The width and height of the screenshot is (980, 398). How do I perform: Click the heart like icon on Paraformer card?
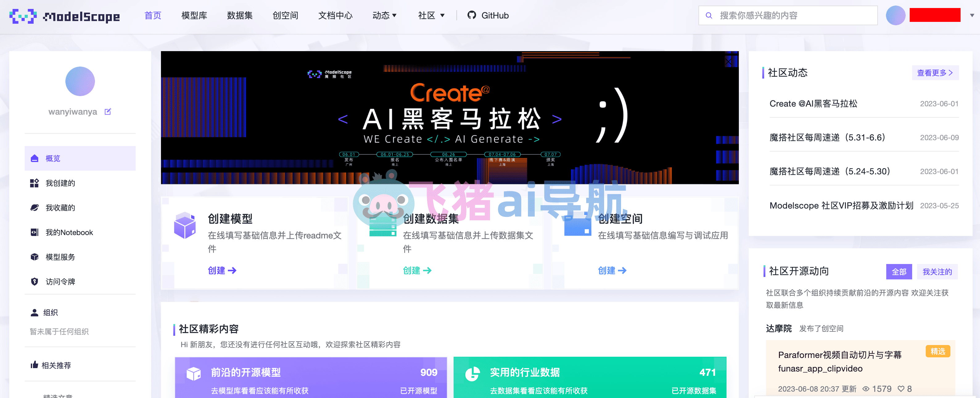(x=901, y=388)
